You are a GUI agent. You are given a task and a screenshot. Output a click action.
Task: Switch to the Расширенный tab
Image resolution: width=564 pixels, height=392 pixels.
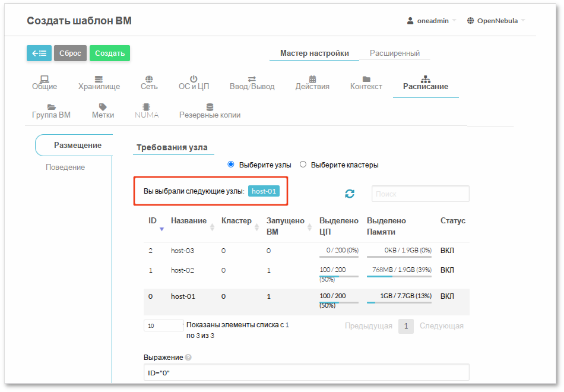395,53
